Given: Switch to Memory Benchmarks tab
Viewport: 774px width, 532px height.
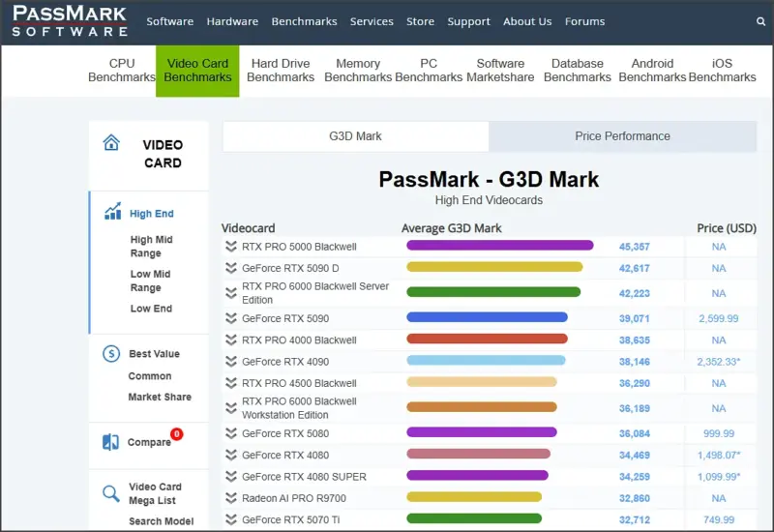Looking at the screenshot, I should pyautogui.click(x=358, y=71).
